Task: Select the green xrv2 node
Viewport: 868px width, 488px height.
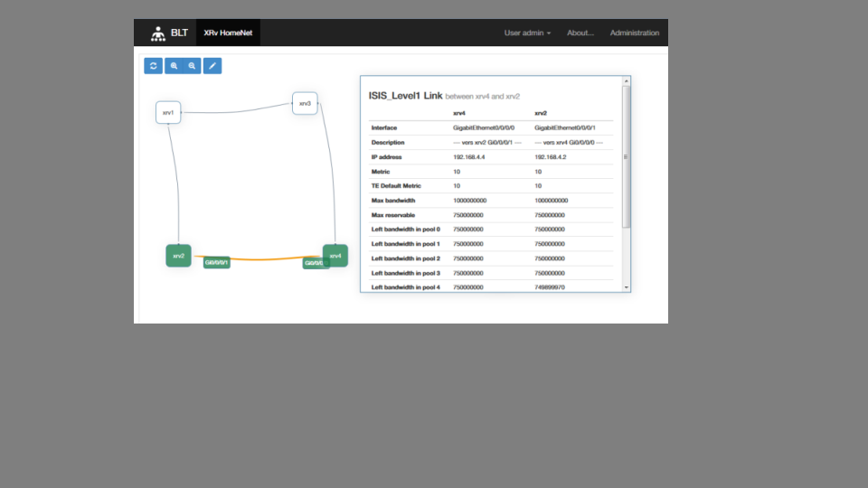Action: click(x=178, y=256)
